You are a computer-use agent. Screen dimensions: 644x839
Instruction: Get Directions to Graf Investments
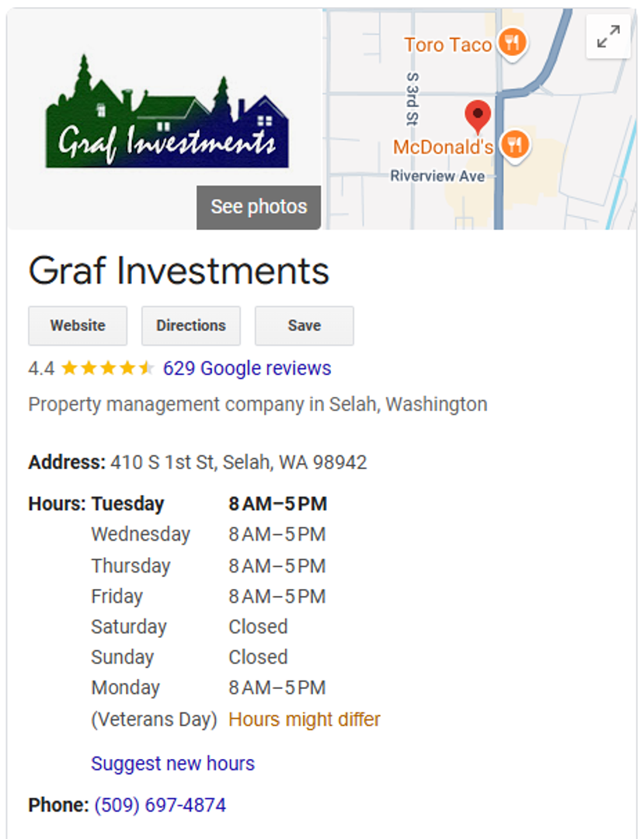coord(191,326)
